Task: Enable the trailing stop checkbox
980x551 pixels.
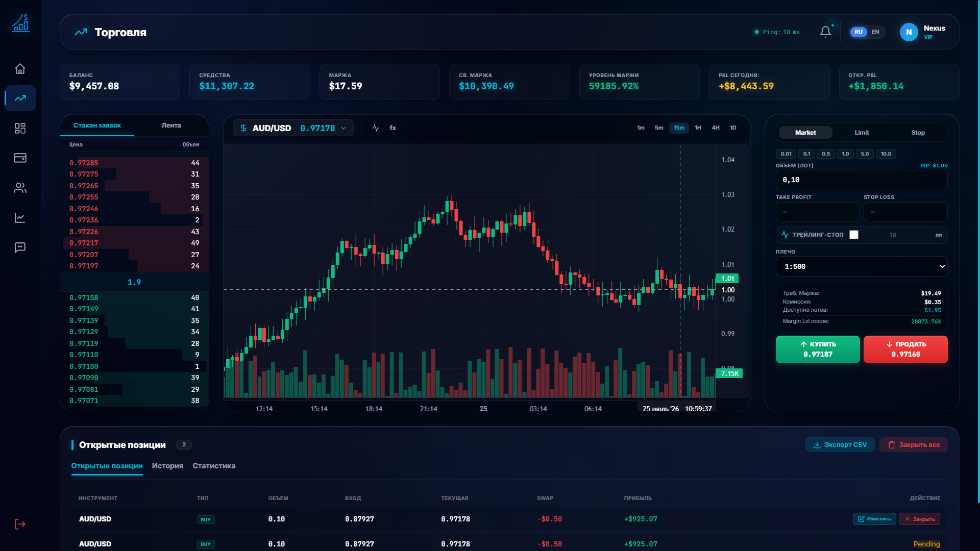Action: tap(854, 235)
